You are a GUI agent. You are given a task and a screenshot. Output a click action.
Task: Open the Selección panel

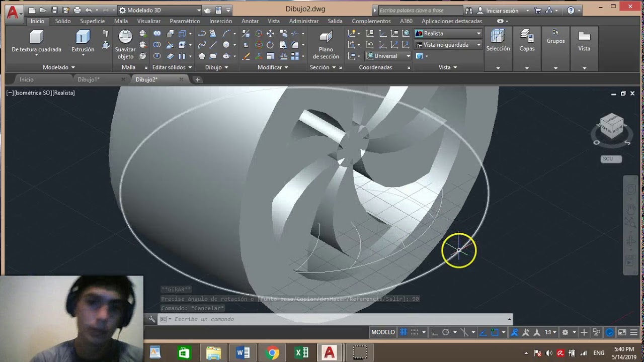point(498,41)
